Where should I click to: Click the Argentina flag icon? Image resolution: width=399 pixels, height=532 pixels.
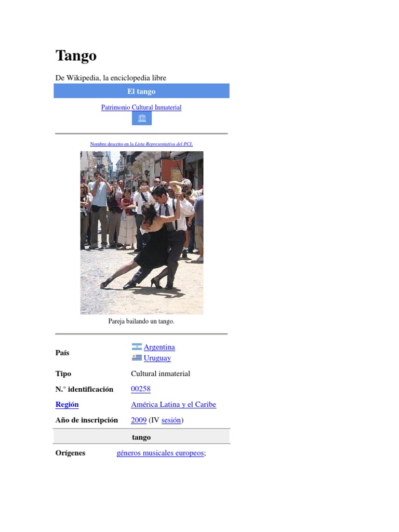coord(137,347)
